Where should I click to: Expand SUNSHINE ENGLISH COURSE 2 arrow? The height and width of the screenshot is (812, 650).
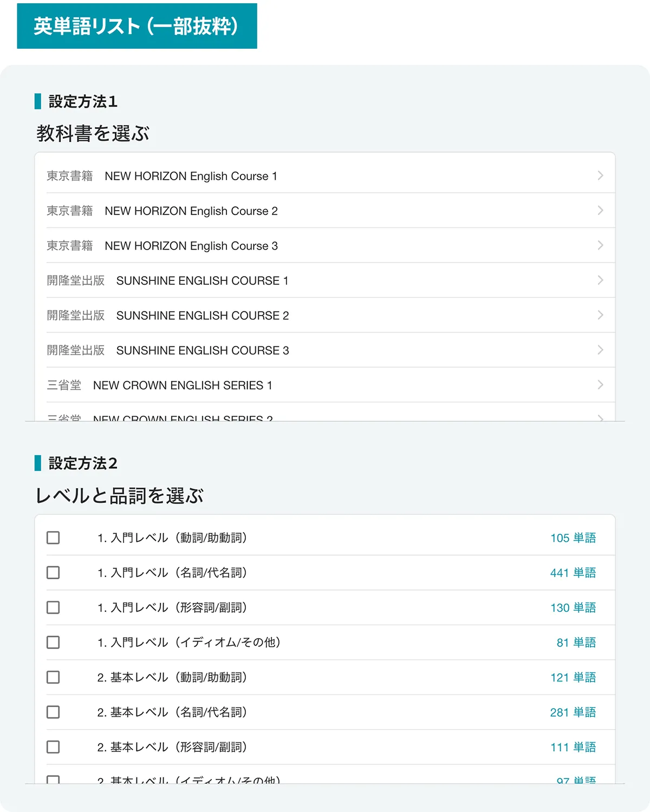600,315
